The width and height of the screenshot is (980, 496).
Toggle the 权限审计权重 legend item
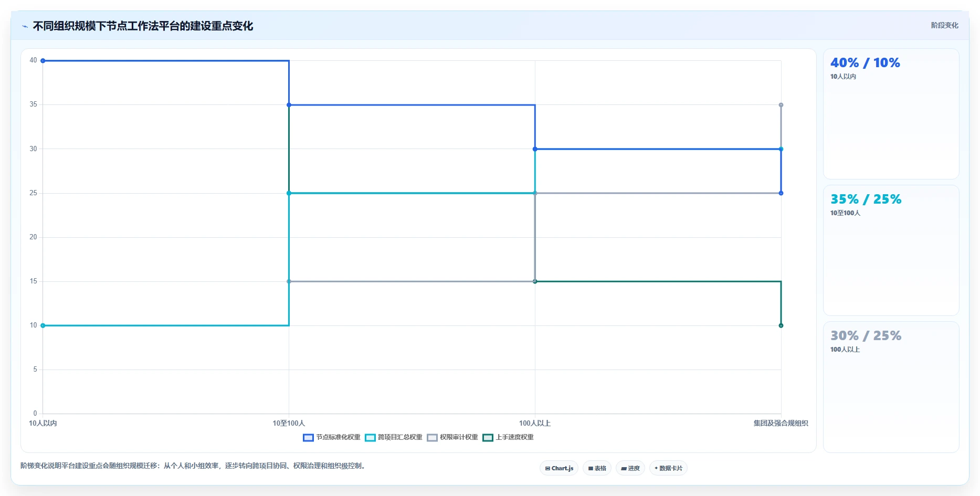(x=452, y=437)
